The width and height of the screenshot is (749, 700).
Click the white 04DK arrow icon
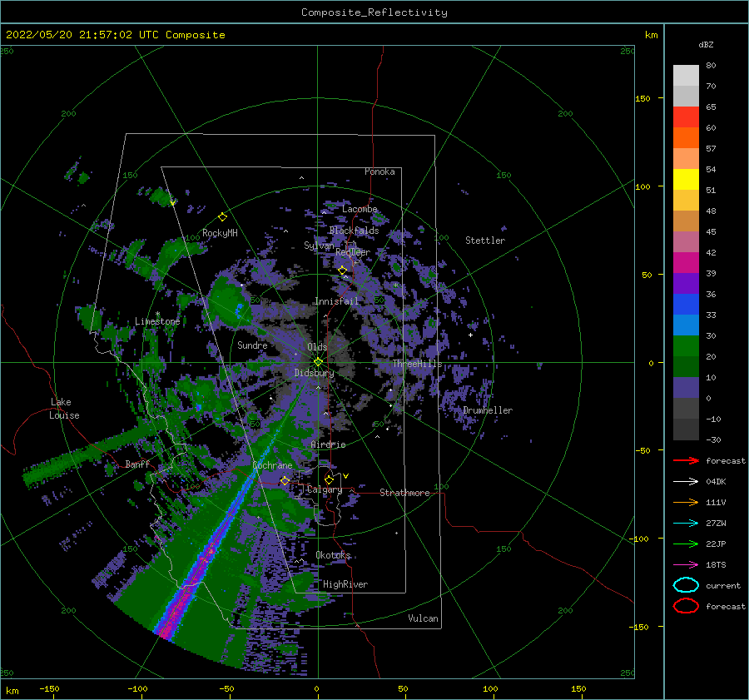click(x=686, y=481)
